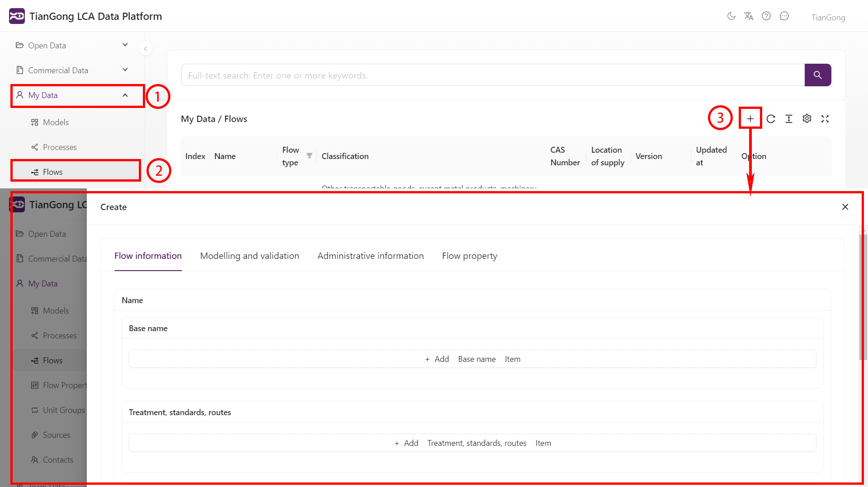Viewport: 868px width, 487px height.
Task: Add Treatment, standards, routes item
Action: [x=472, y=443]
